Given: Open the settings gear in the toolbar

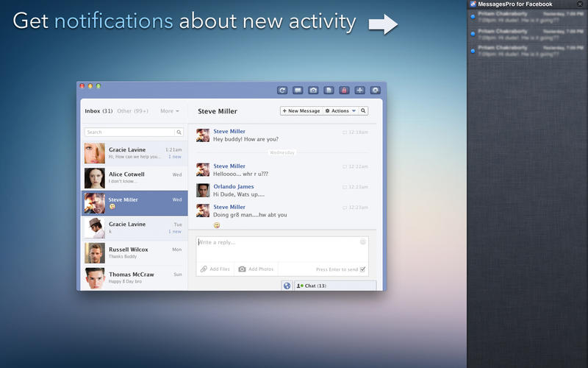Looking at the screenshot, I should (375, 90).
